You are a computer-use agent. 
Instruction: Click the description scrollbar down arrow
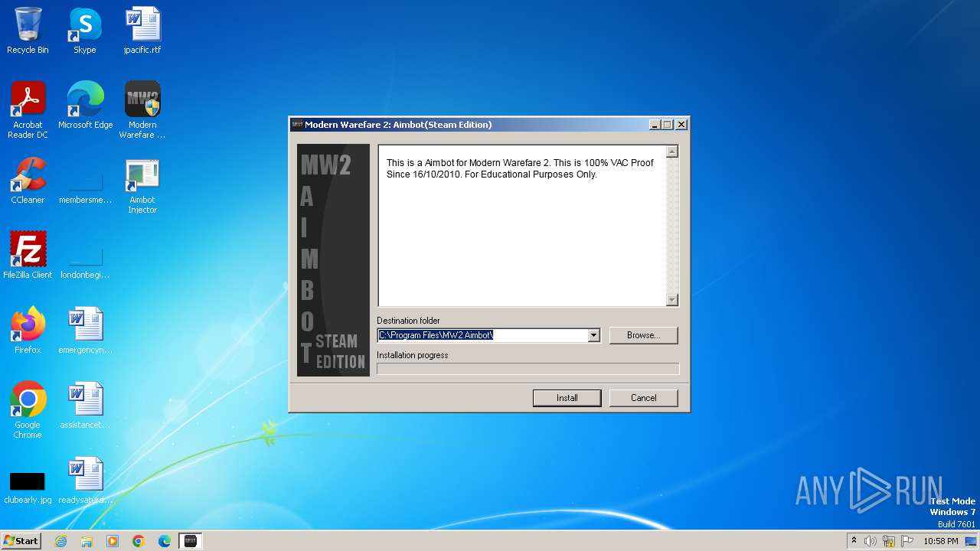(x=672, y=300)
